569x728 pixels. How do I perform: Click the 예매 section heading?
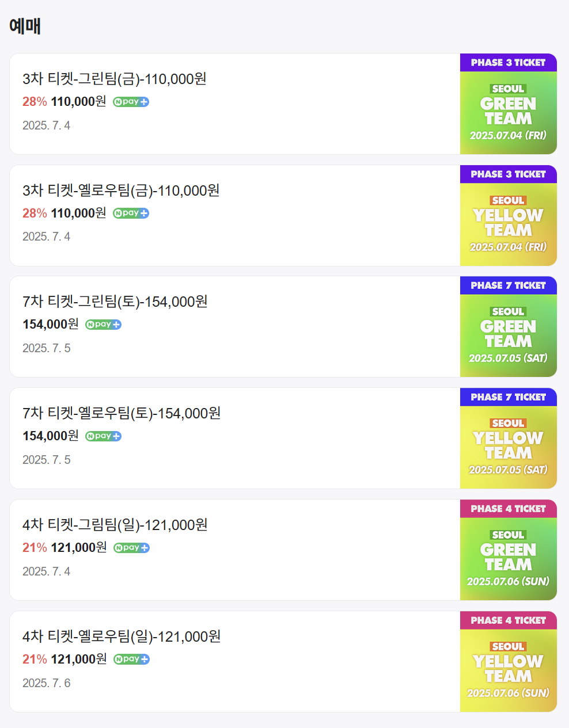[25, 26]
